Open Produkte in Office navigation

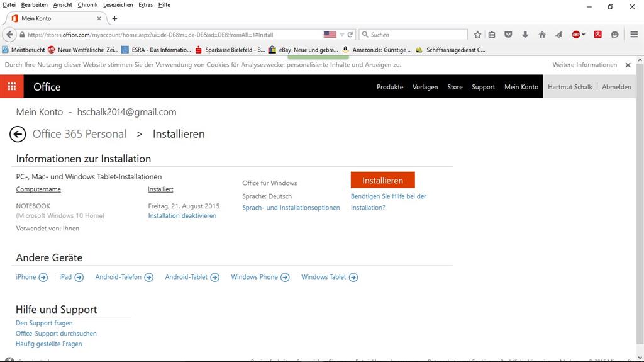click(x=390, y=87)
